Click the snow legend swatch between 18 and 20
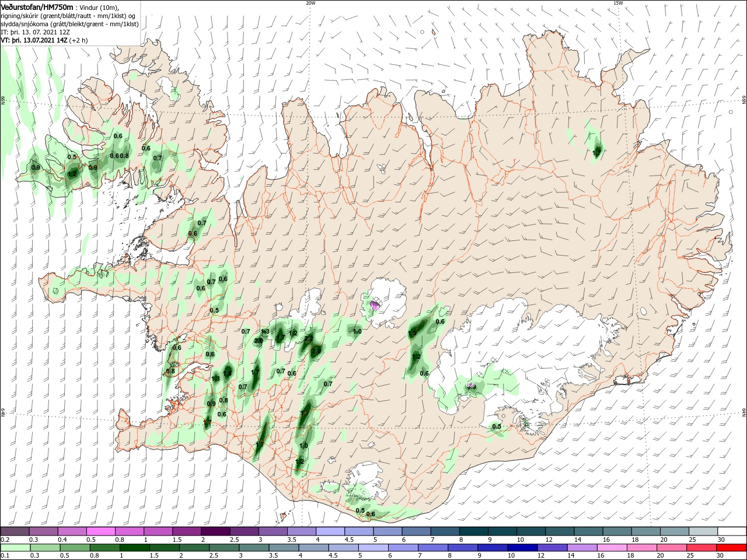 click(x=647, y=531)
